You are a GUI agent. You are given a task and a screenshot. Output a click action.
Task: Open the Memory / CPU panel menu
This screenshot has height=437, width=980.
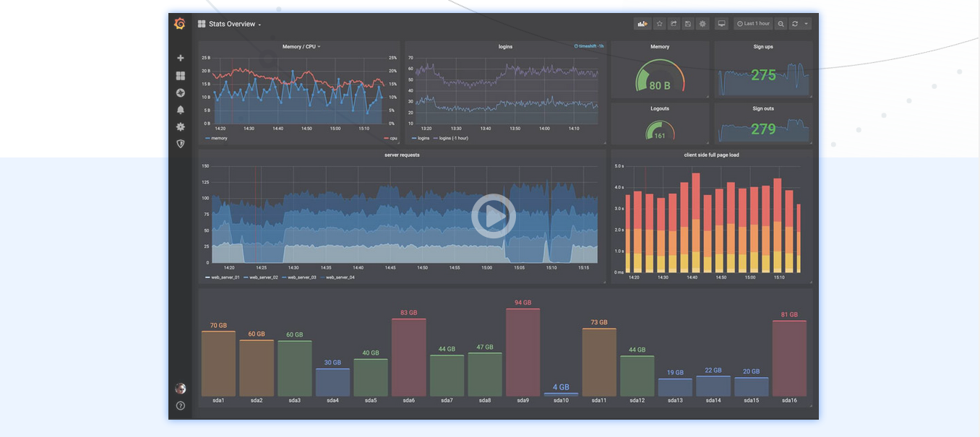[x=299, y=46]
